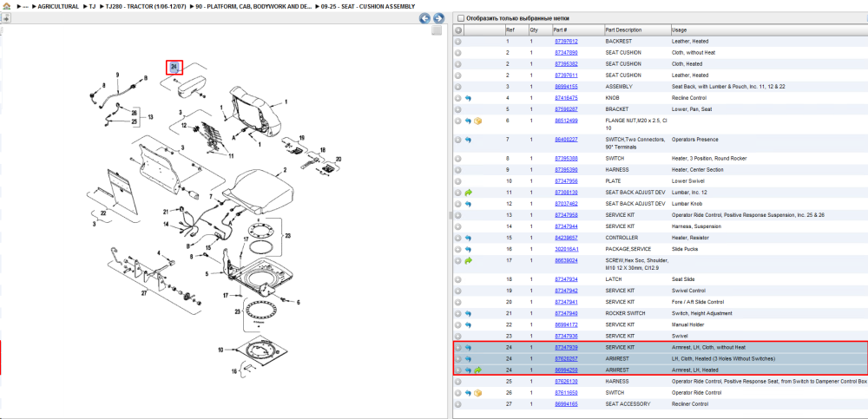The image size is (868, 419).
Task: Open part number link 87347890
Action: 566,53
